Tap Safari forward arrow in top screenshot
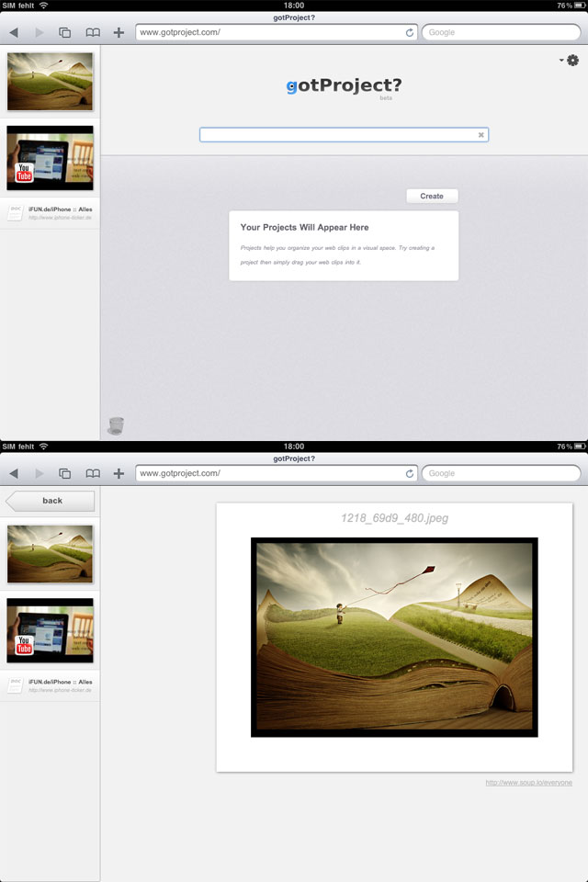The height and width of the screenshot is (882, 588). (39, 33)
